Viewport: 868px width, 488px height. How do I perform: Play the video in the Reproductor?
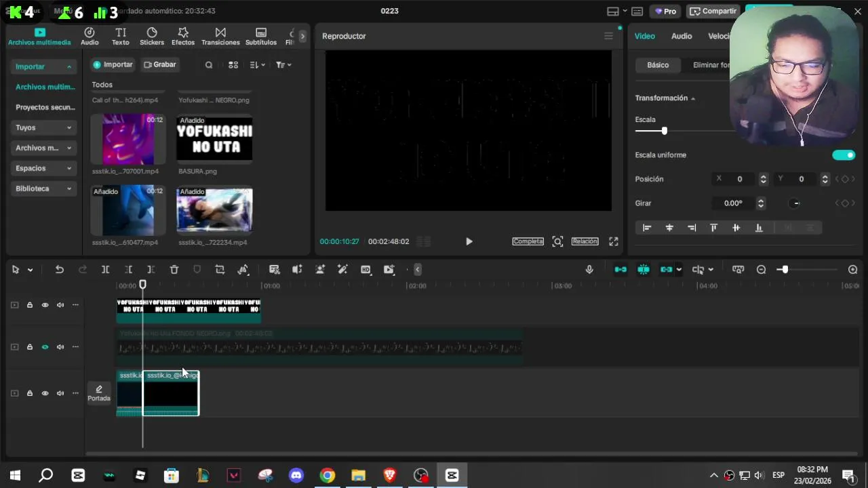click(469, 241)
